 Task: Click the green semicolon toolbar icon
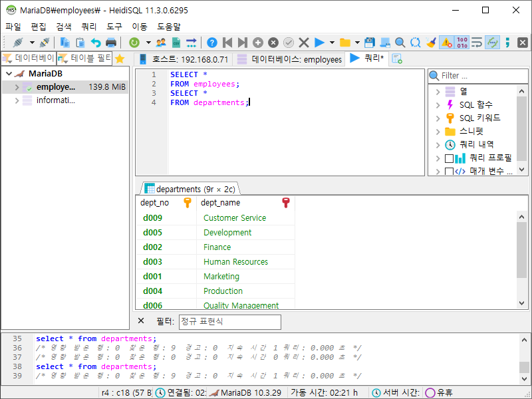(507, 43)
